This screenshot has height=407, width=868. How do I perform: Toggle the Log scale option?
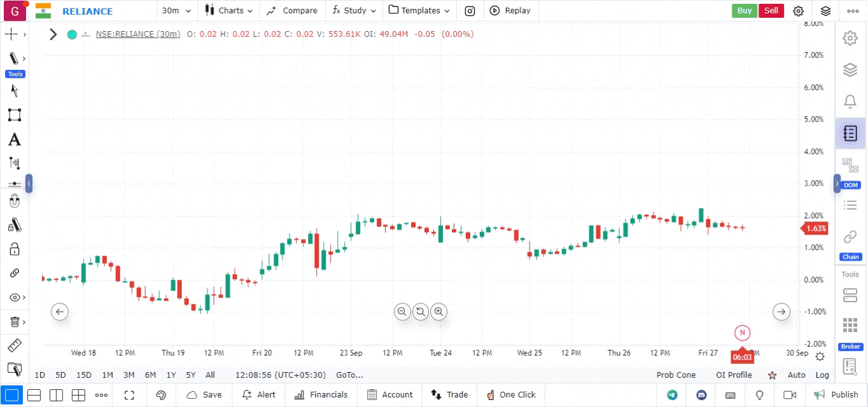(822, 375)
